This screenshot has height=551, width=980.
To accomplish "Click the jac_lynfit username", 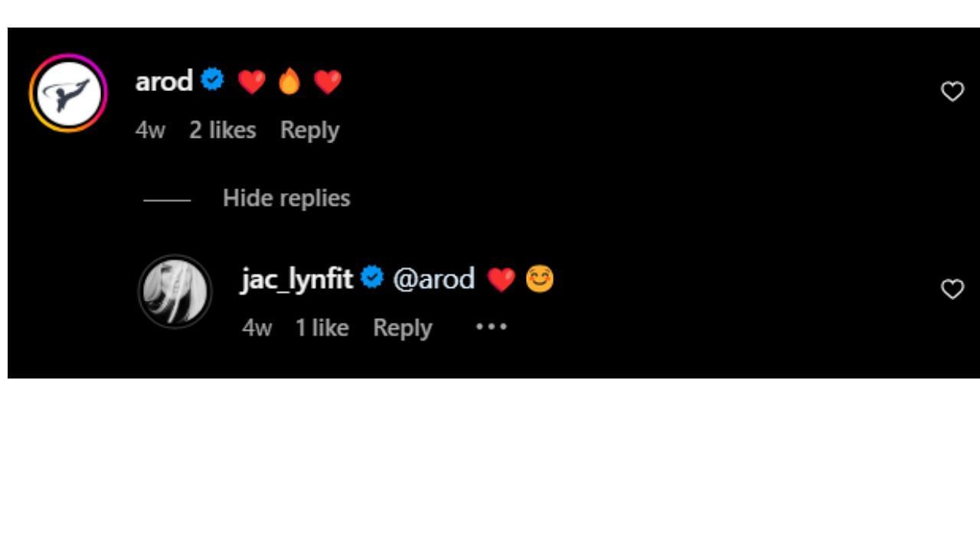I will 296,279.
